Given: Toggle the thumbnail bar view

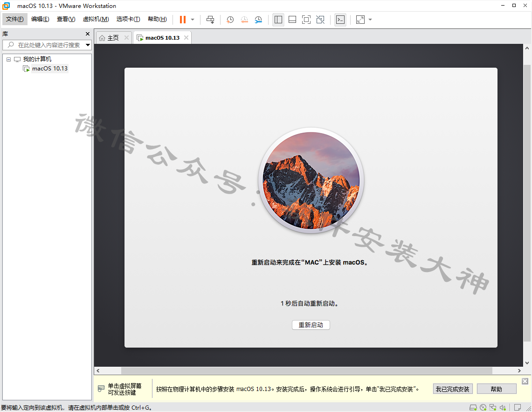Looking at the screenshot, I should (292, 20).
